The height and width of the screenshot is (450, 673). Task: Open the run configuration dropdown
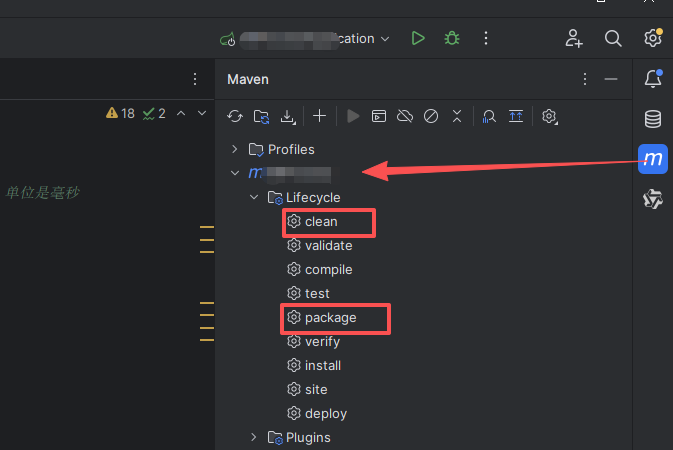pyautogui.click(x=384, y=38)
